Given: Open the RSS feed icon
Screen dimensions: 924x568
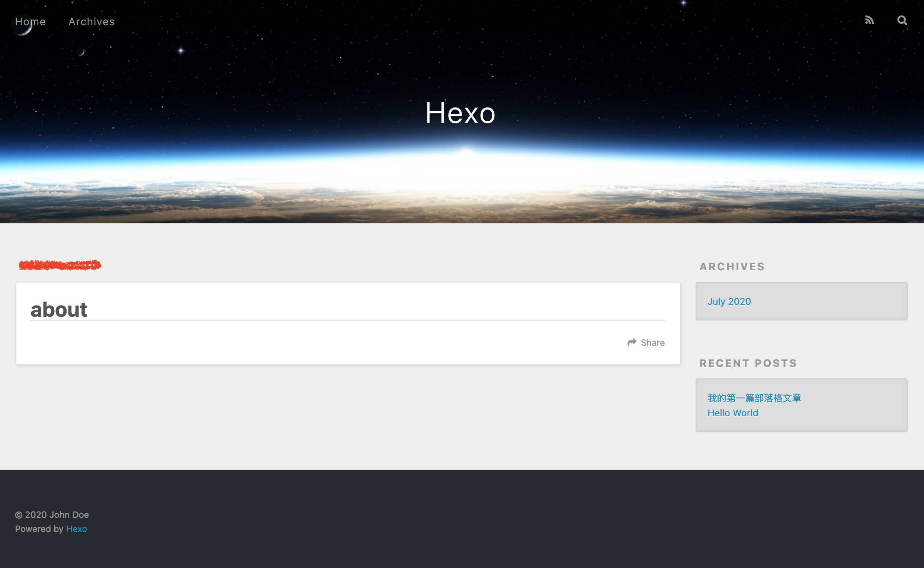Looking at the screenshot, I should 869,20.
